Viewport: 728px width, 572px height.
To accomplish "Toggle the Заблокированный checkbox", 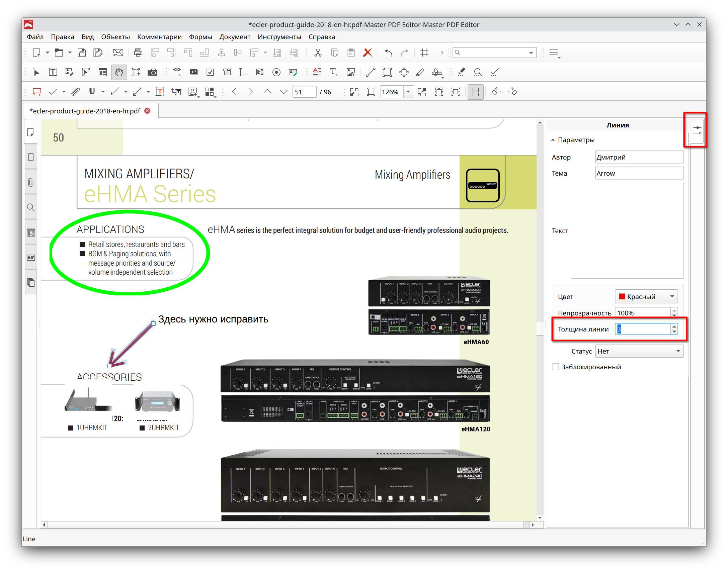I will pos(555,367).
